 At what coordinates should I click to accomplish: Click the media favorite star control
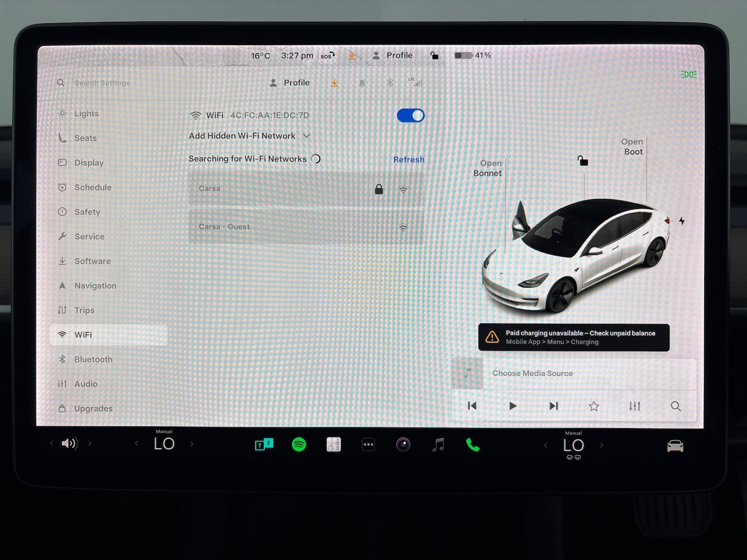click(x=594, y=406)
